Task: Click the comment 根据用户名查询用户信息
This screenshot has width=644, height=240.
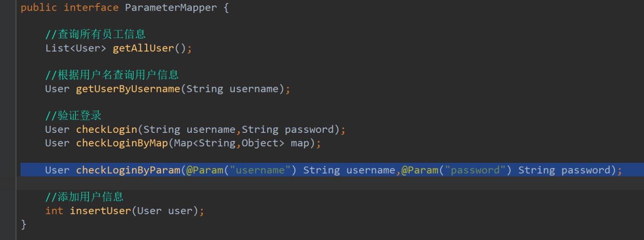Action: click(x=112, y=75)
